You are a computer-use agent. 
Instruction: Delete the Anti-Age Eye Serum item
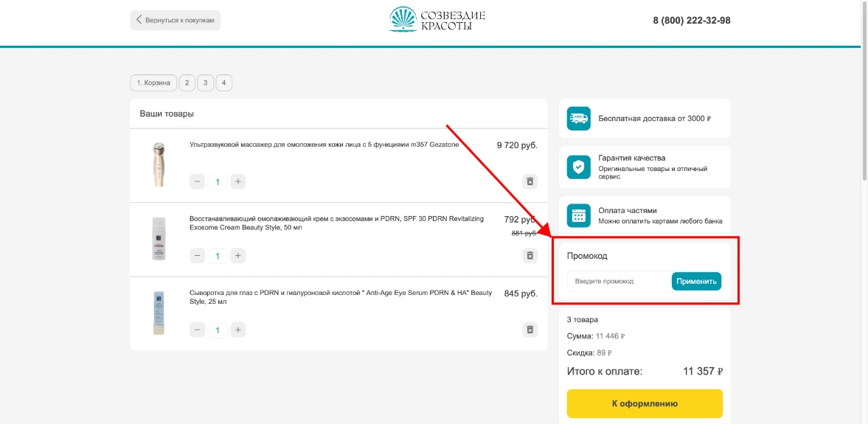pos(529,330)
